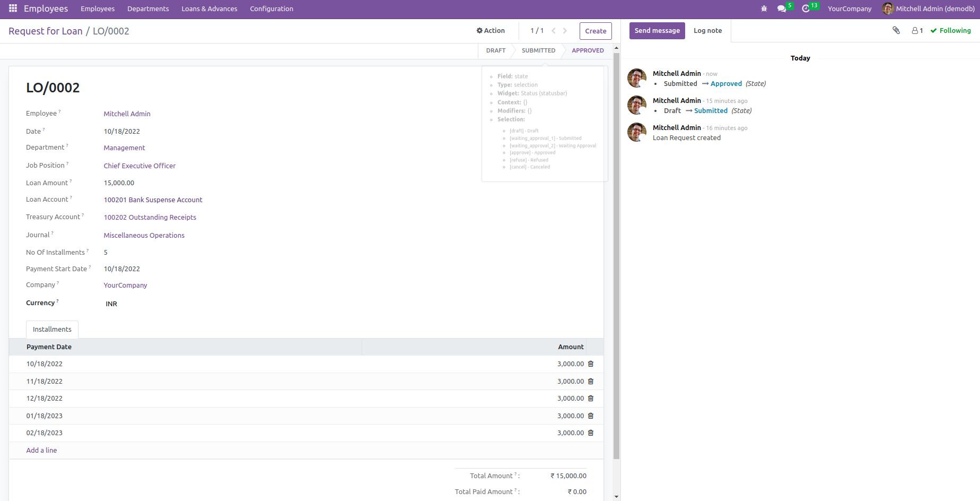Viewport: 980px width, 501px height.
Task: Open the apps grid menu icon
Action: click(x=13, y=8)
